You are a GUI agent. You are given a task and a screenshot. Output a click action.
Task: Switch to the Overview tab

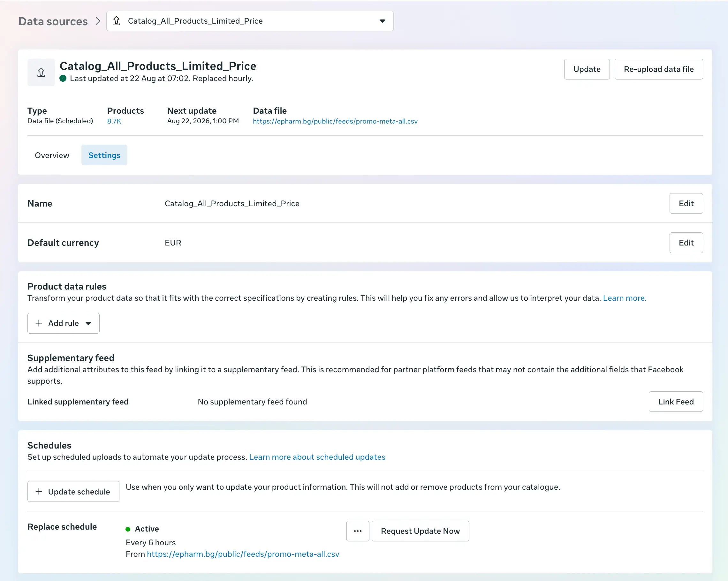pyautogui.click(x=52, y=155)
